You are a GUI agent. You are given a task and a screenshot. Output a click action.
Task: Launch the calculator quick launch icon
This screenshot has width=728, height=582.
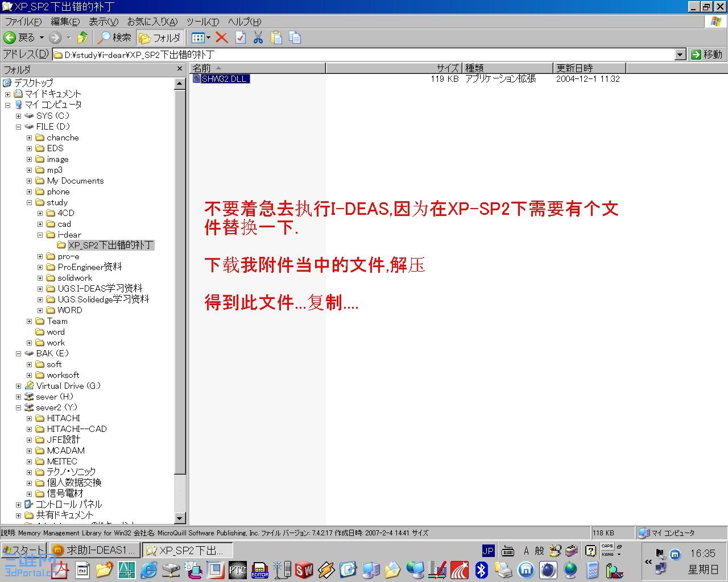(592, 569)
